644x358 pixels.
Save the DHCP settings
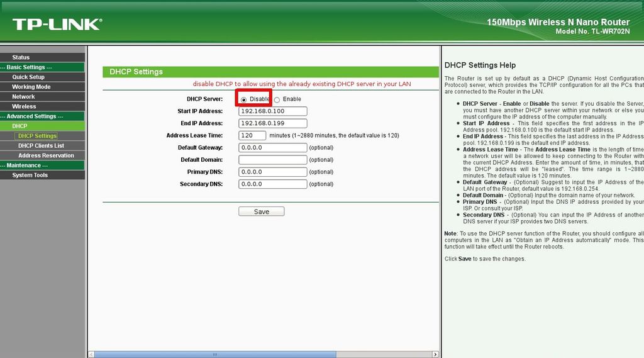261,211
